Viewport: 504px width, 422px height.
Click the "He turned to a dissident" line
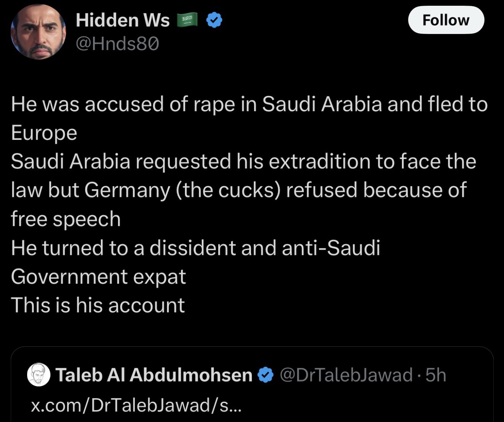tap(196, 248)
